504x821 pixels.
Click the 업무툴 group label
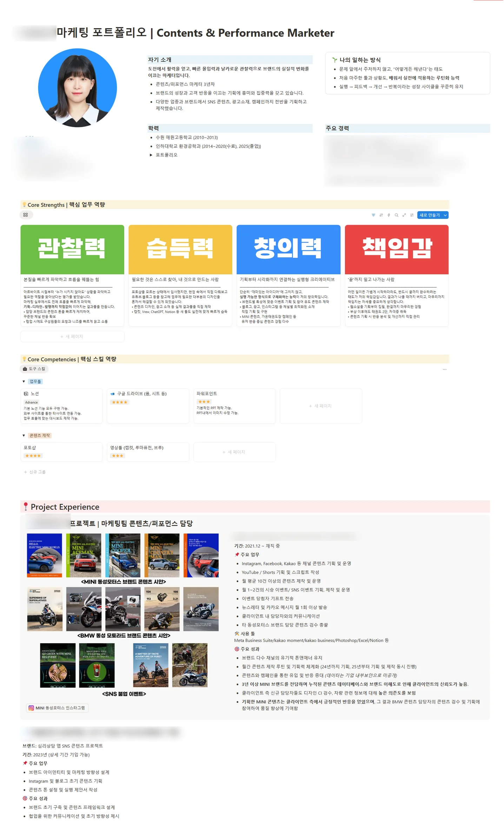pyautogui.click(x=35, y=381)
